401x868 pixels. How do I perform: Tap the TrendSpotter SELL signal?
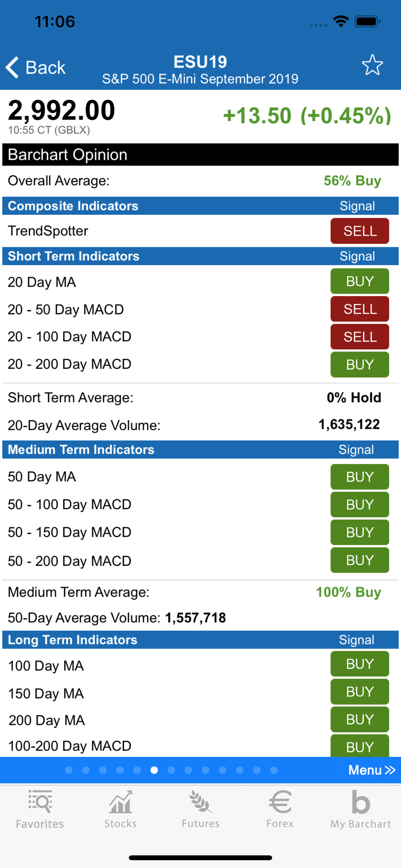359,231
